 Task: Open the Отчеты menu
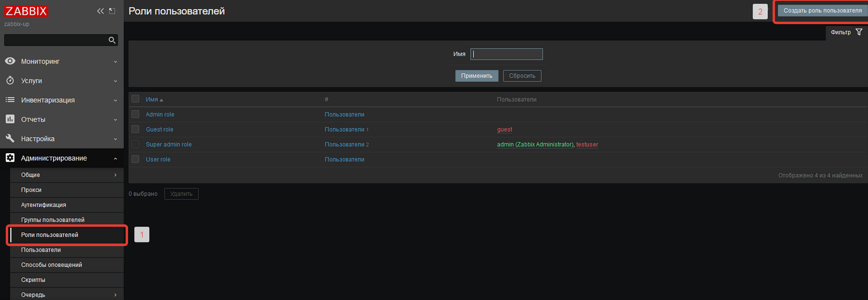pyautogui.click(x=62, y=119)
